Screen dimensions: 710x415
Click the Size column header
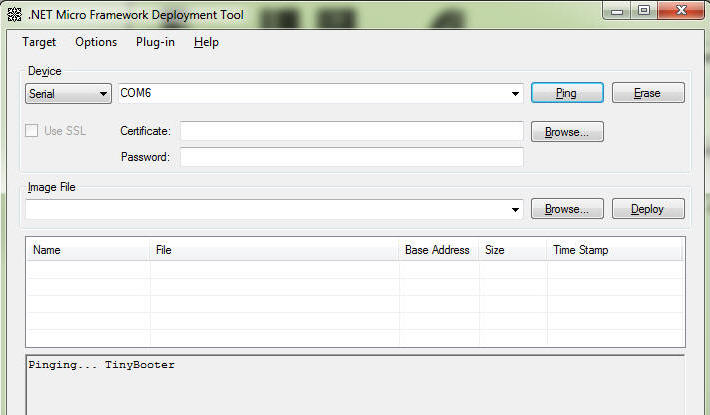(x=513, y=250)
